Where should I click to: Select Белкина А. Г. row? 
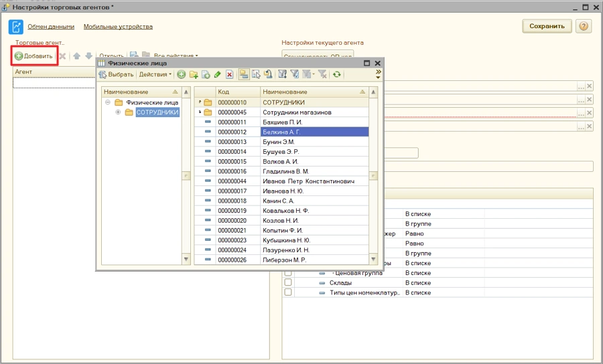click(x=281, y=132)
